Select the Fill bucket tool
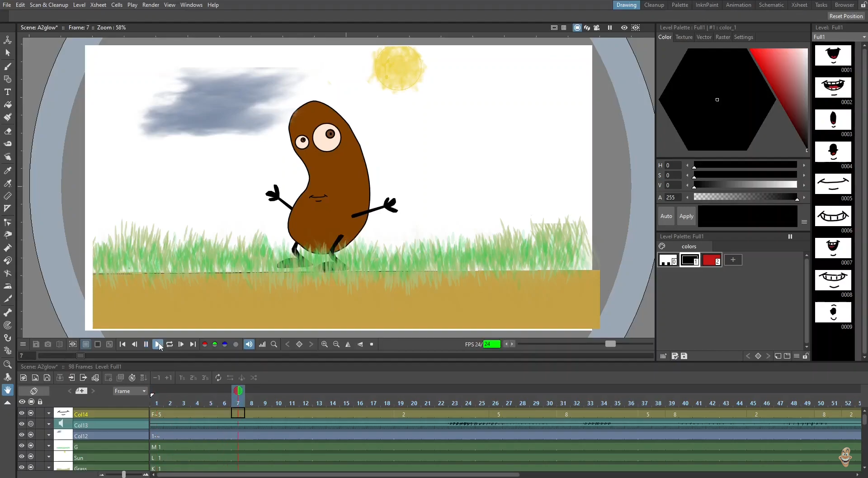 click(x=8, y=105)
